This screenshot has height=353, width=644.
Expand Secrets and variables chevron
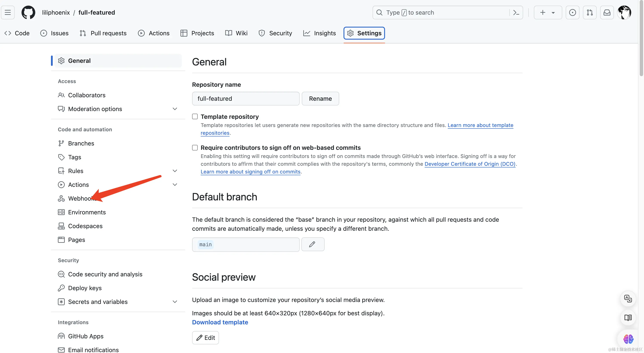[x=175, y=302]
